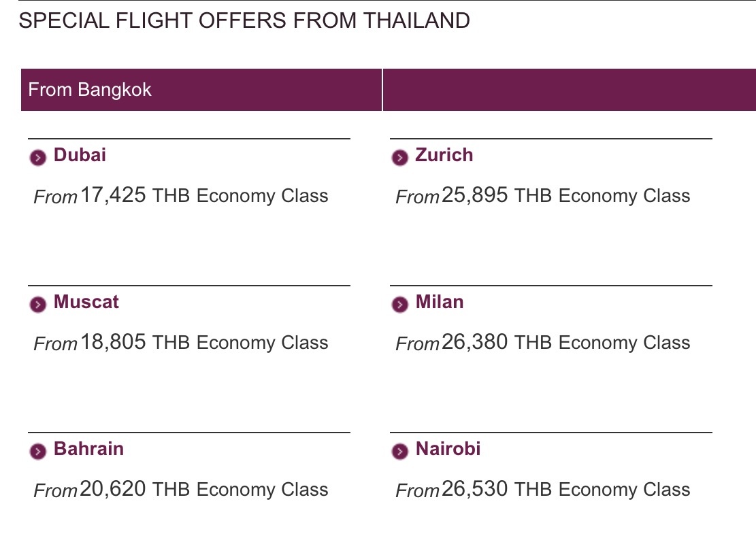Click the arrow icon beside Nairobi
Viewport: 756px width, 540px height.
[399, 452]
